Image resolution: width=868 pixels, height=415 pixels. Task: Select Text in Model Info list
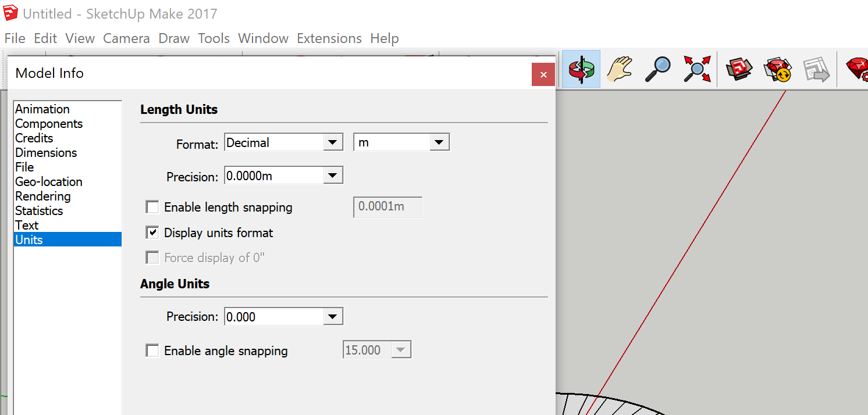67,225
